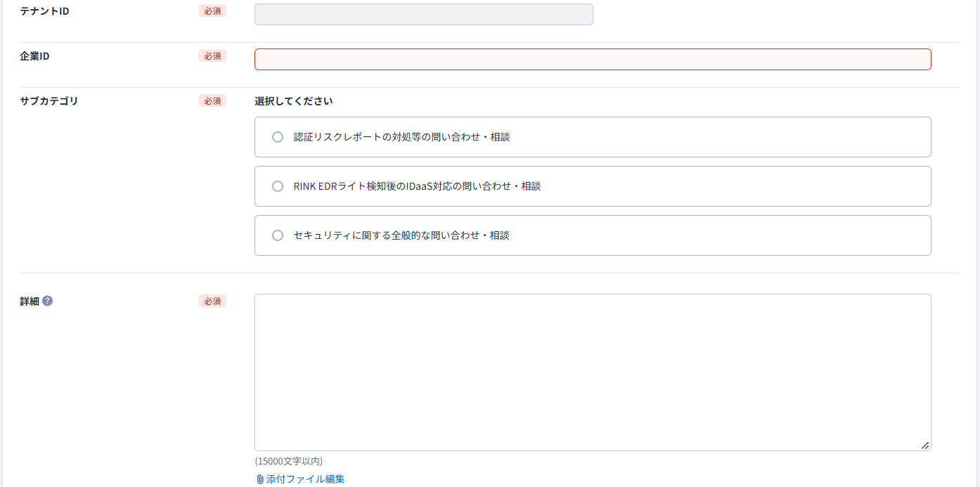Screen dimensions: 980x487
Task: Click the 必須 badge beside テナントID
Action: point(212,11)
